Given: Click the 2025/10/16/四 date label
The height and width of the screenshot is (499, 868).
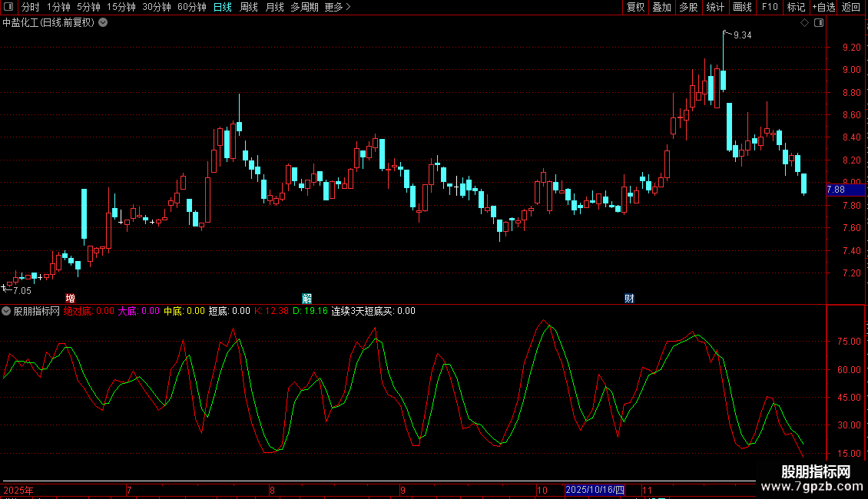Looking at the screenshot, I should [595, 490].
